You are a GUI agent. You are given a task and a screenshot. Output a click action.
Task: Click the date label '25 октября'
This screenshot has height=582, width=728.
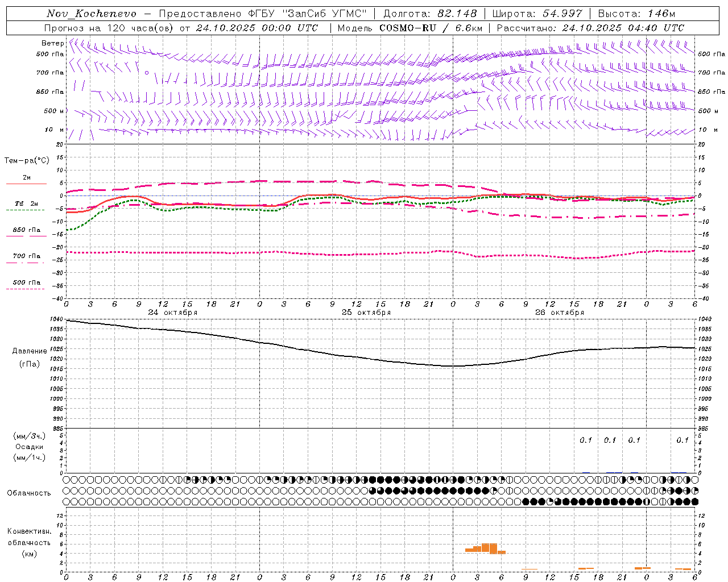[366, 313]
